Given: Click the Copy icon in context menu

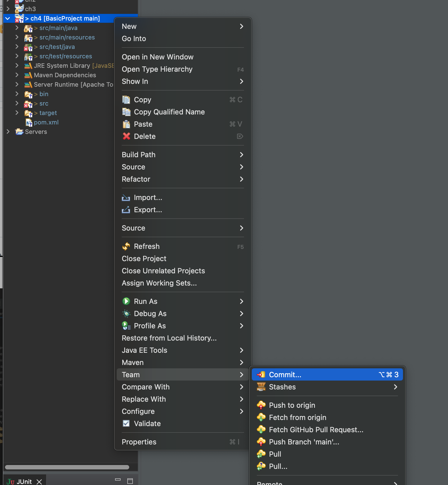Looking at the screenshot, I should [126, 100].
